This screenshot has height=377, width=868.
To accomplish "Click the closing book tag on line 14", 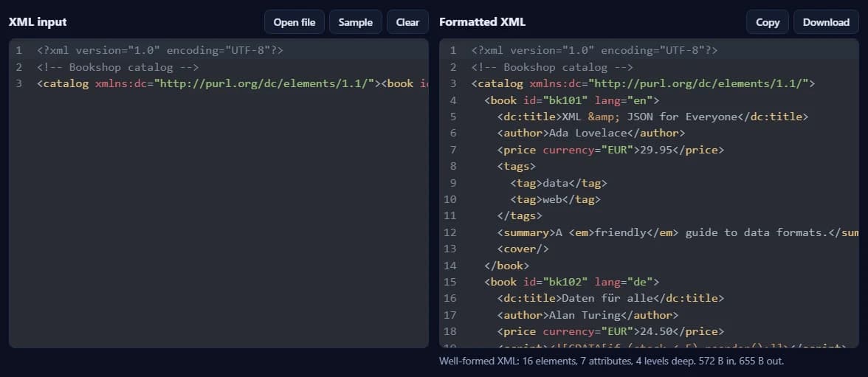I will 506,265.
